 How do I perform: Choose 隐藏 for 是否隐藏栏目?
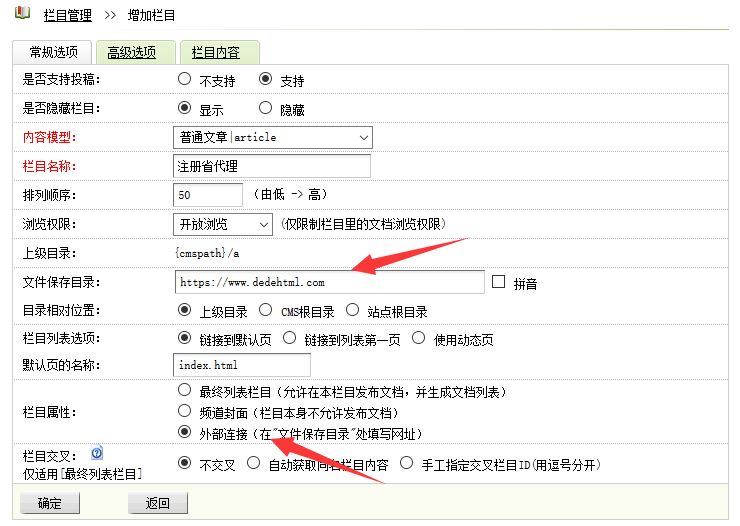266,108
